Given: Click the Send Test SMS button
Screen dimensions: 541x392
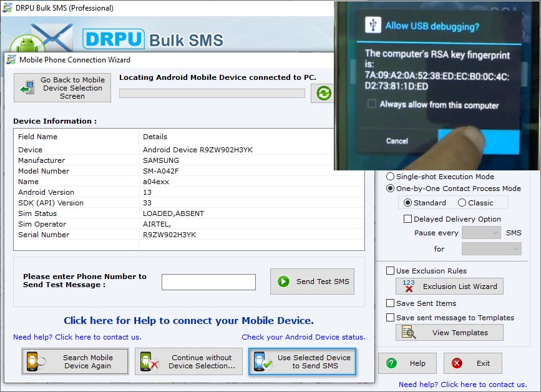Looking at the screenshot, I should coord(312,282).
